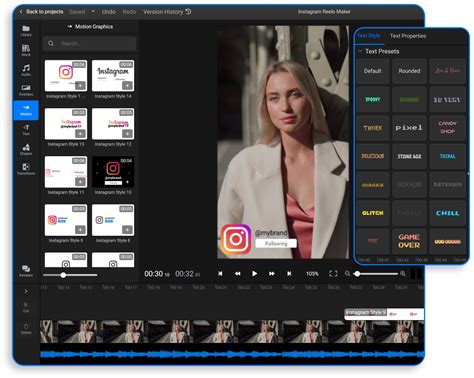
Task: Open the Reviews panel
Action: [x=26, y=271]
